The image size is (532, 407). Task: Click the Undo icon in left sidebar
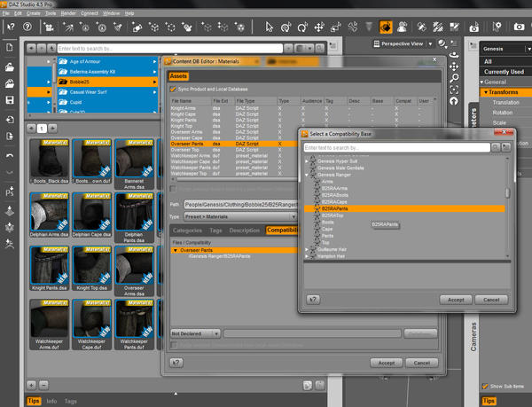click(10, 156)
